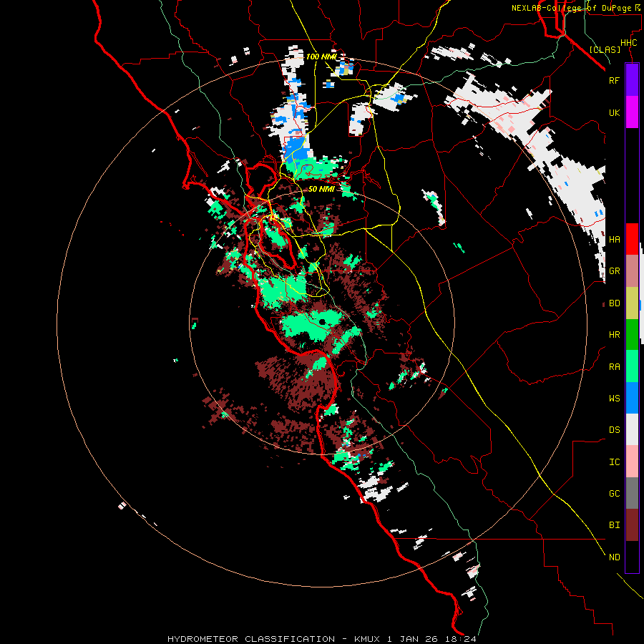Viewport: 644px width, 644px height.
Task: Click the dusty rose GR legend swatch
Action: coord(632,271)
